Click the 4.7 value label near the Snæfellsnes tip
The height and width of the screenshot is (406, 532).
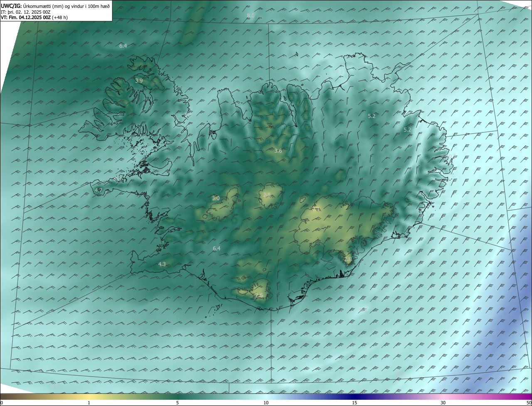pos(99,191)
